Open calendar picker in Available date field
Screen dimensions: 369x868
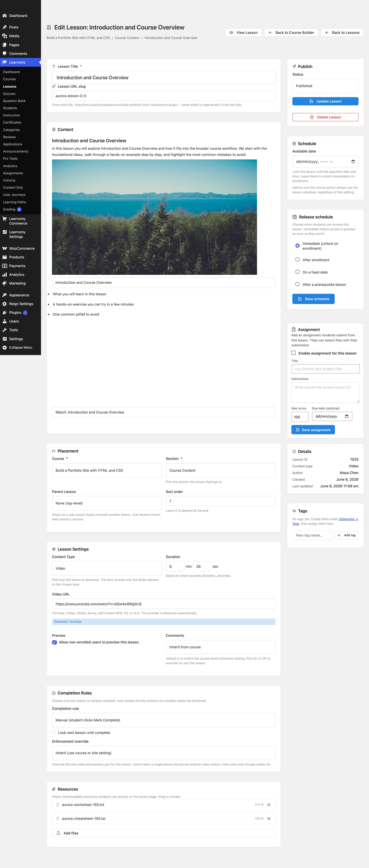353,161
